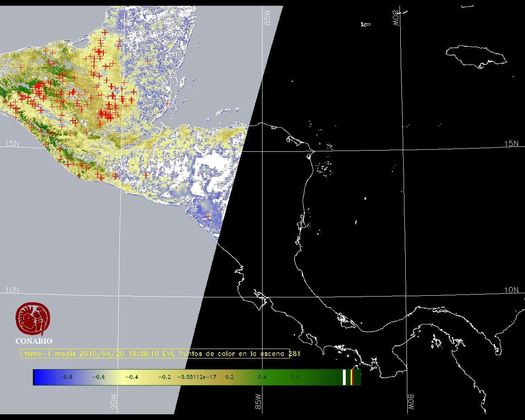Click the Jamaica island outline
This screenshot has width=525, height=420.
click(476, 56)
